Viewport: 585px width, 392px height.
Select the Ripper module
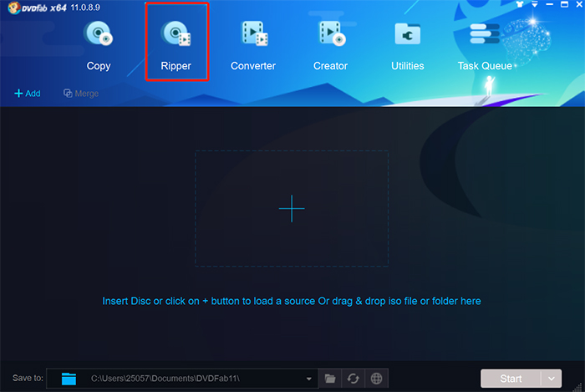(x=176, y=45)
